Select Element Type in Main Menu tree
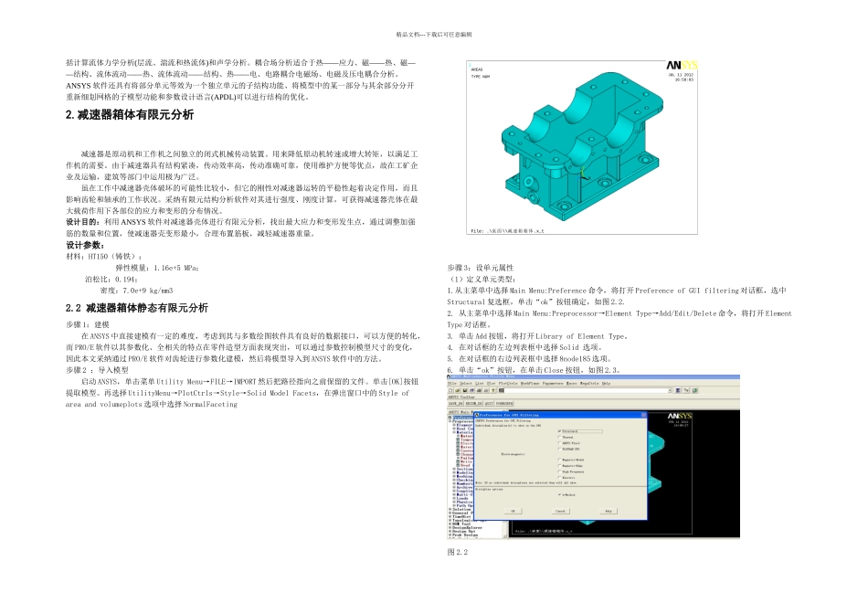 465,425
